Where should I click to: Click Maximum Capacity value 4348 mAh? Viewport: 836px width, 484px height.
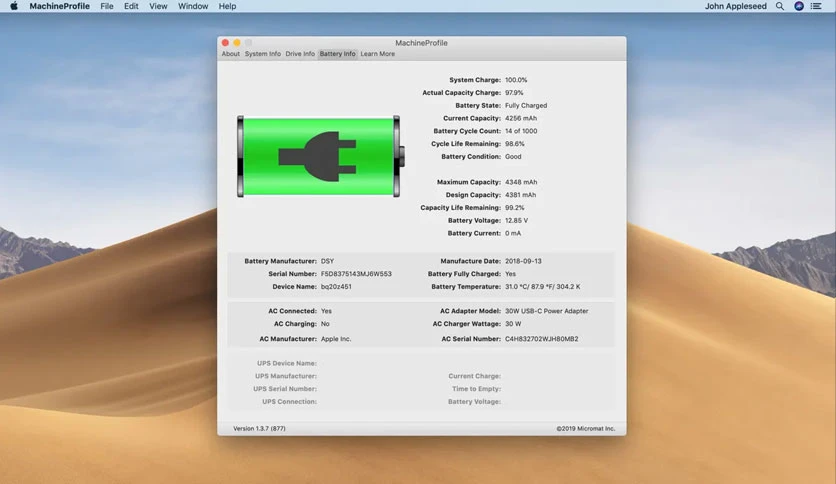click(x=521, y=182)
